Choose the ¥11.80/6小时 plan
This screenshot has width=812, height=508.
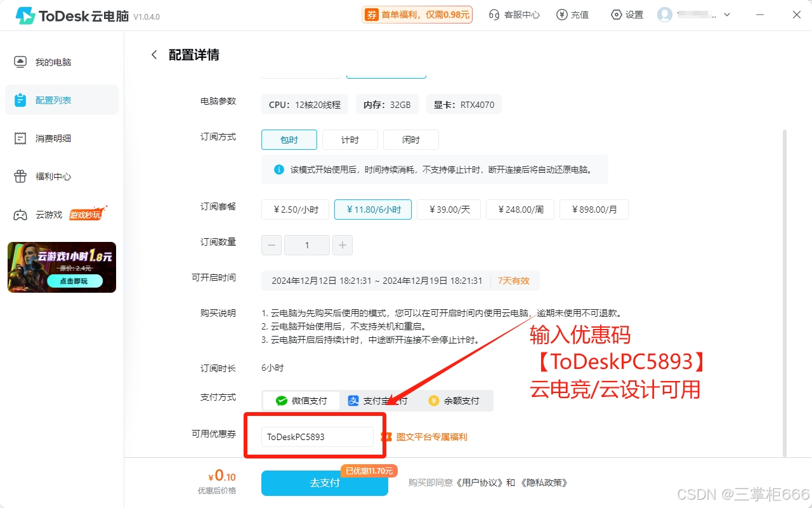click(373, 210)
